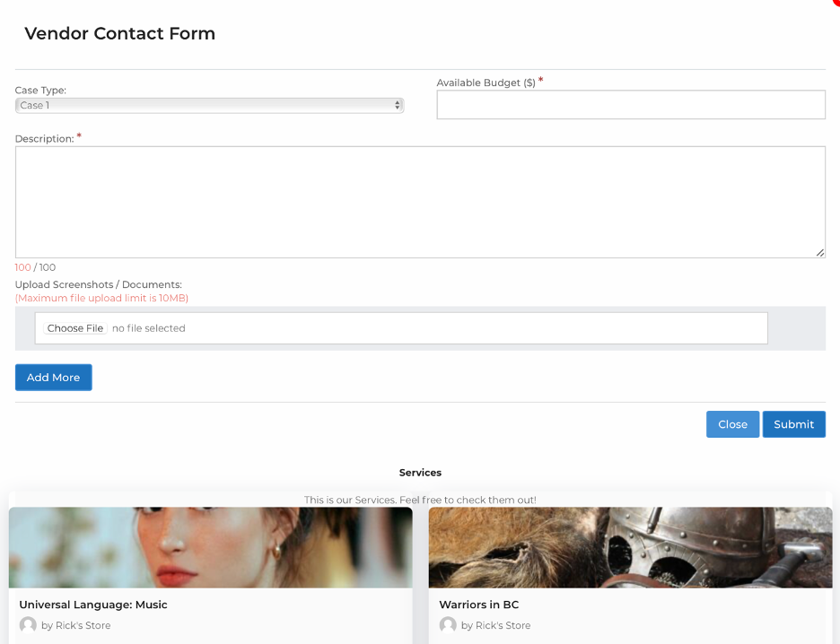Click the Universal Language: Music title
840x644 pixels.
93,605
